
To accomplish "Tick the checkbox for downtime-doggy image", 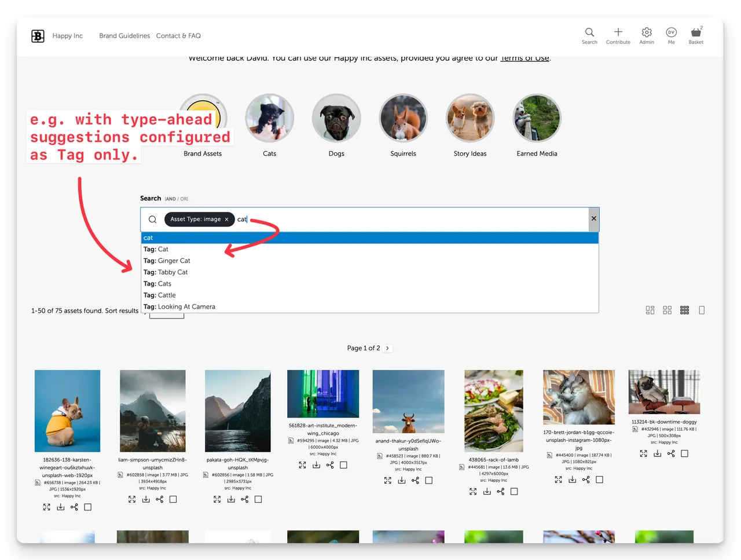I will coord(684,453).
